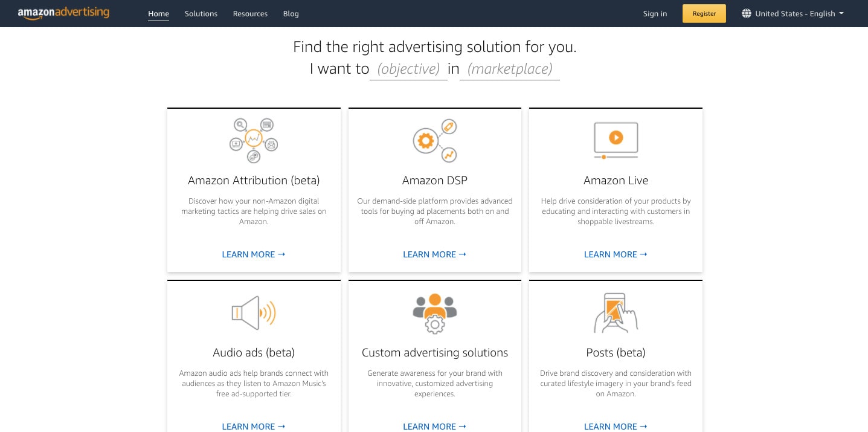
Task: Select the Blog navigation item
Action: pyautogui.click(x=291, y=13)
